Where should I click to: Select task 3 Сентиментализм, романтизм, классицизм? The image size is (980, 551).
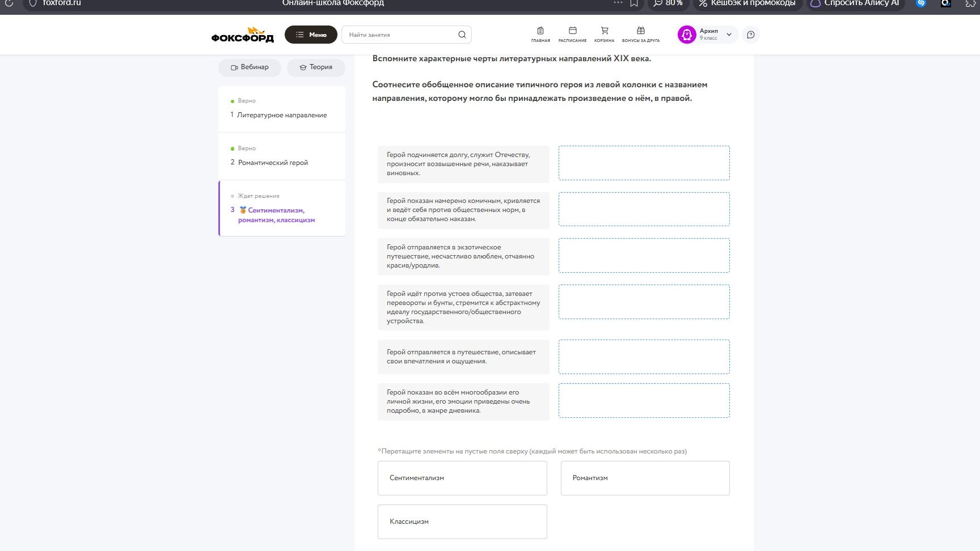(282, 208)
